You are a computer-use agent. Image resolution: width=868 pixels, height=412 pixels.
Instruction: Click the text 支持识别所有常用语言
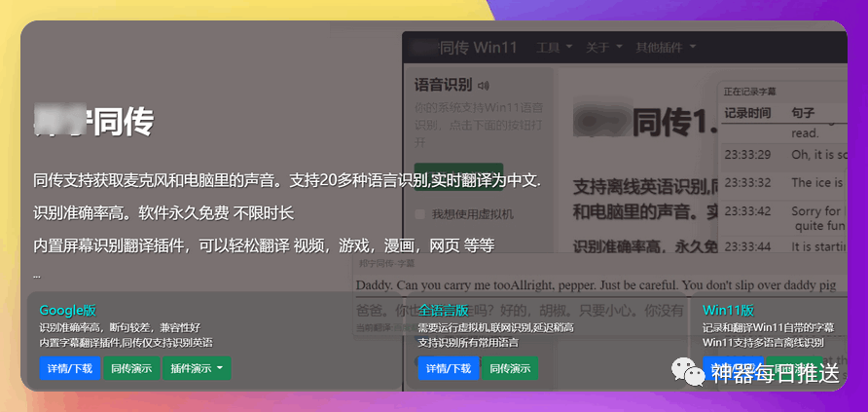(468, 342)
